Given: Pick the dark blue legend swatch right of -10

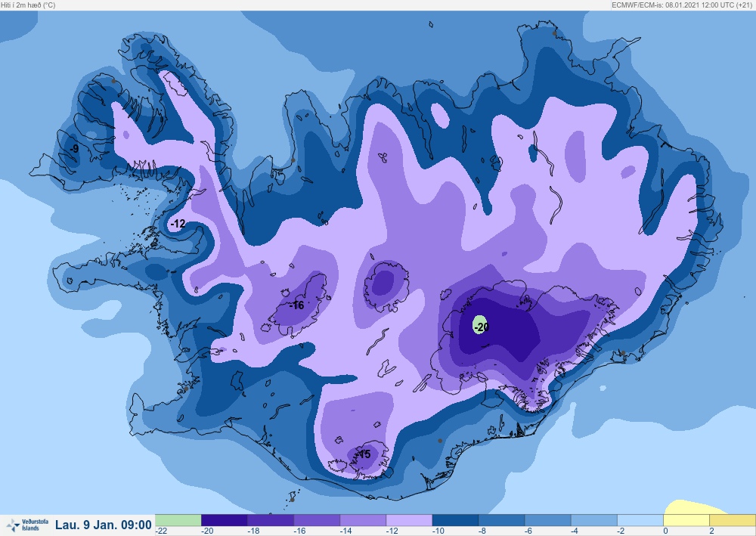Looking at the screenshot, I should coord(456,520).
